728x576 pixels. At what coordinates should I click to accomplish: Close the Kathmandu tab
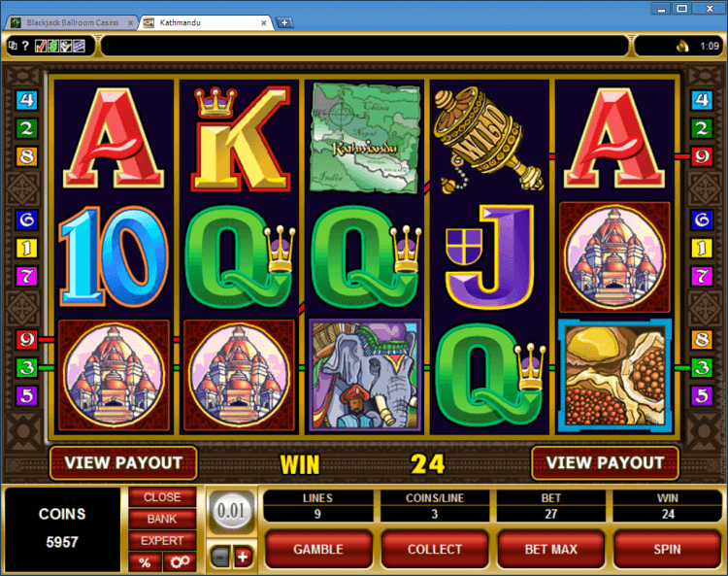click(264, 22)
